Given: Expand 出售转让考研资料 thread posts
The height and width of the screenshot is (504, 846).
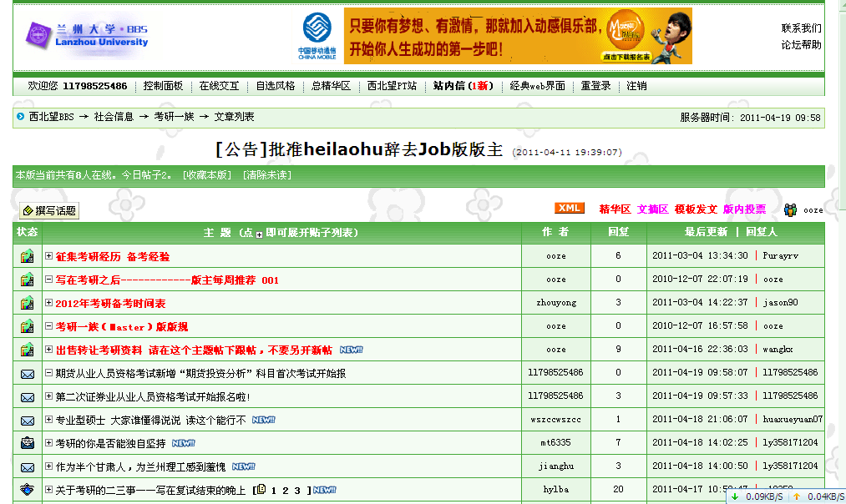Looking at the screenshot, I should click(x=49, y=350).
